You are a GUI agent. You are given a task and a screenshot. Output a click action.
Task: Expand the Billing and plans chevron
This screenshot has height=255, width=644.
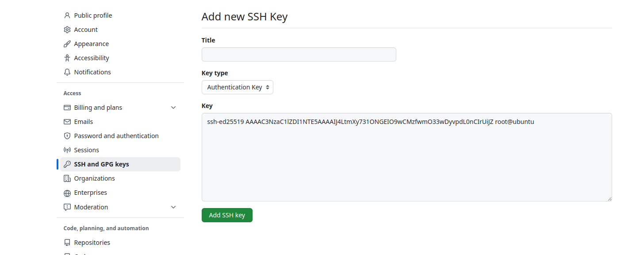point(173,108)
